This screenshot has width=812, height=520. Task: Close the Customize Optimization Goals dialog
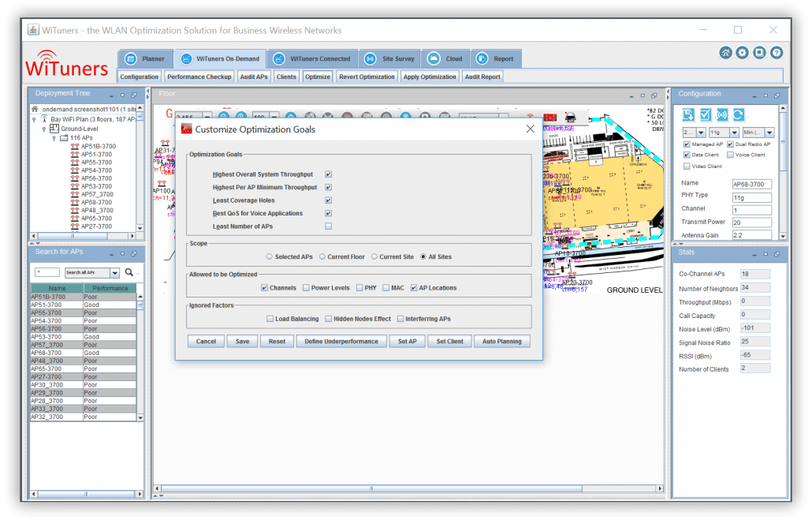click(x=531, y=129)
